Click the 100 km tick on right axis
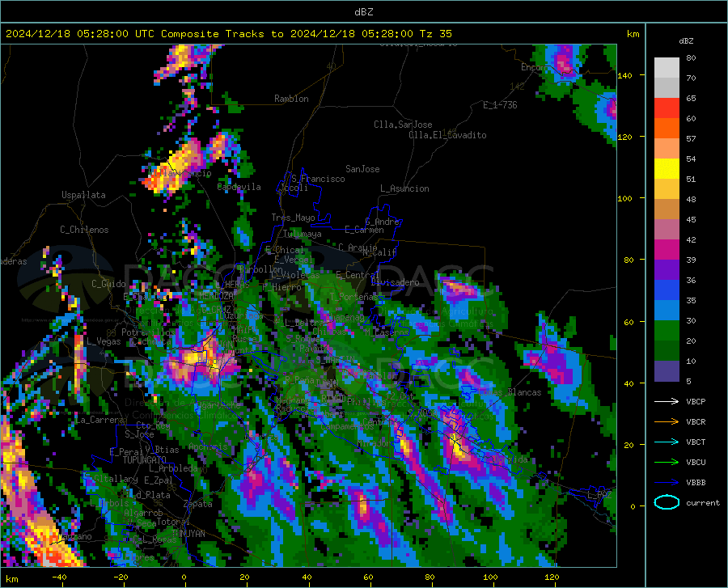This screenshot has width=728, height=588. (624, 199)
